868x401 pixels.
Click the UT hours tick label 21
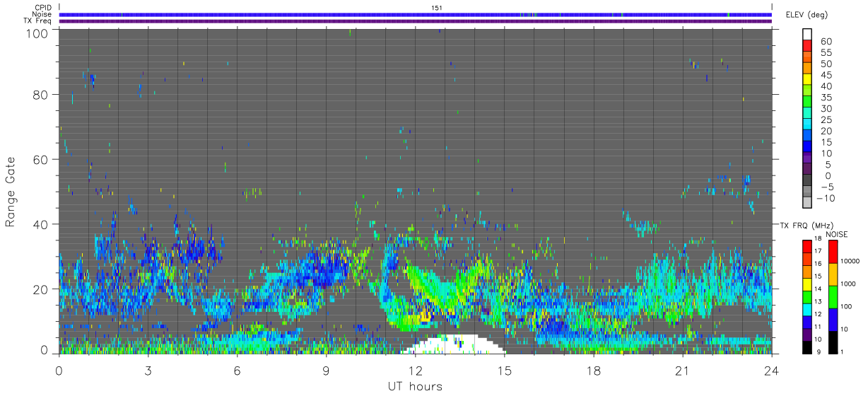pyautogui.click(x=683, y=370)
